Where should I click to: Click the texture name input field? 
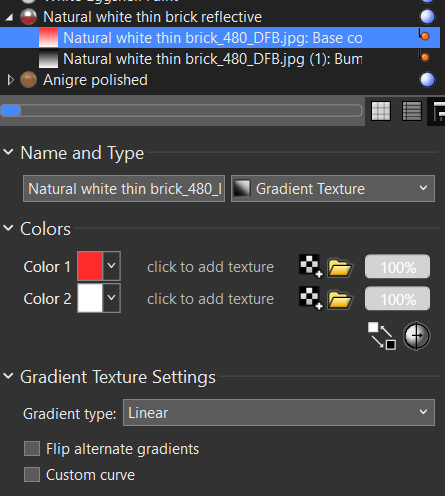124,189
